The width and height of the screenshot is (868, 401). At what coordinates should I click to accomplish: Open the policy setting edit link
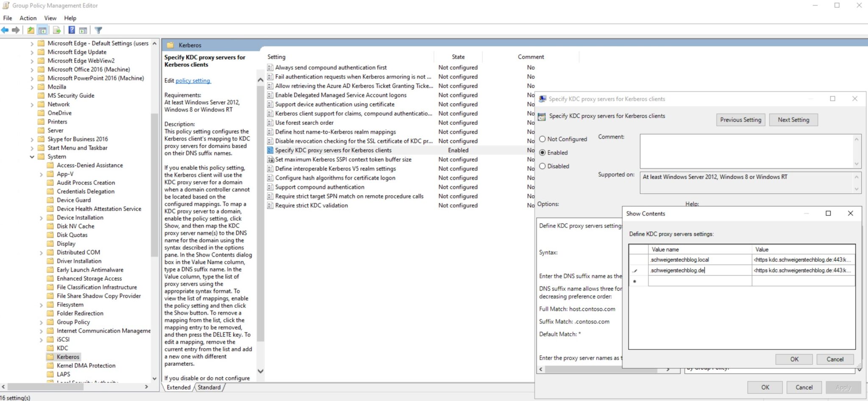tap(193, 80)
